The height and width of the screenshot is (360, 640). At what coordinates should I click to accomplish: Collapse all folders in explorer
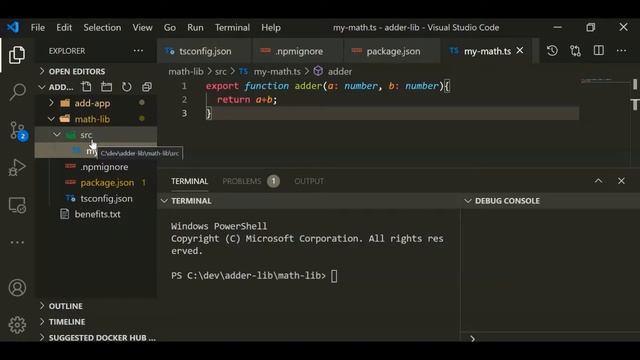[147, 87]
